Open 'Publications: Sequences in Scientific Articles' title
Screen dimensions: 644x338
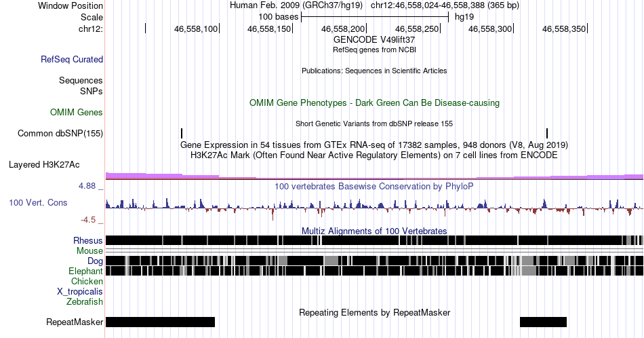pos(374,71)
